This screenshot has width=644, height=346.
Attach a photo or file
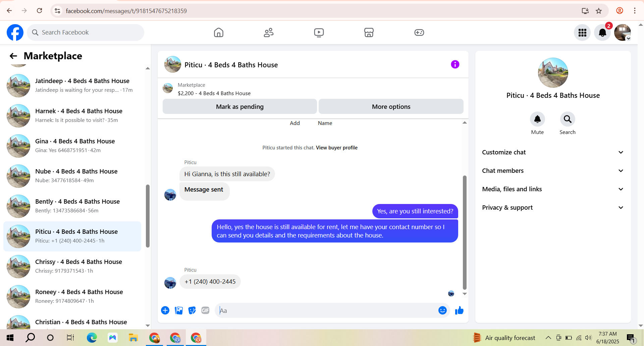[x=179, y=310]
